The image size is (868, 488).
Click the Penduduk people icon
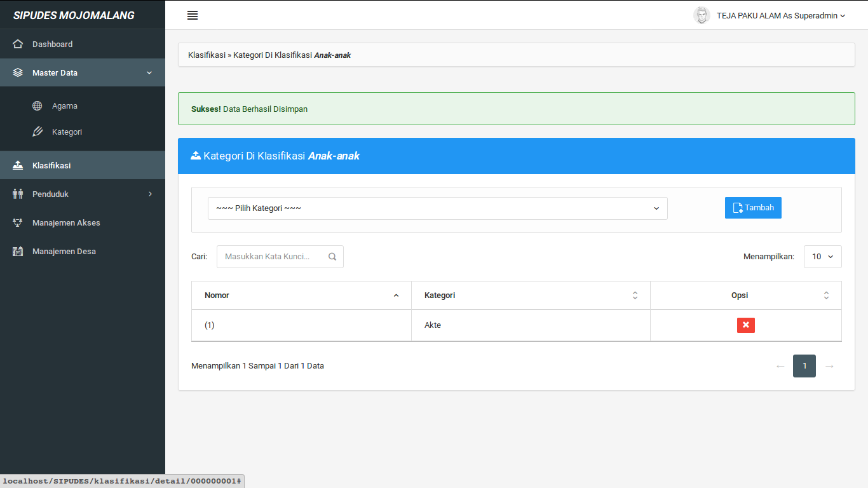pyautogui.click(x=18, y=194)
